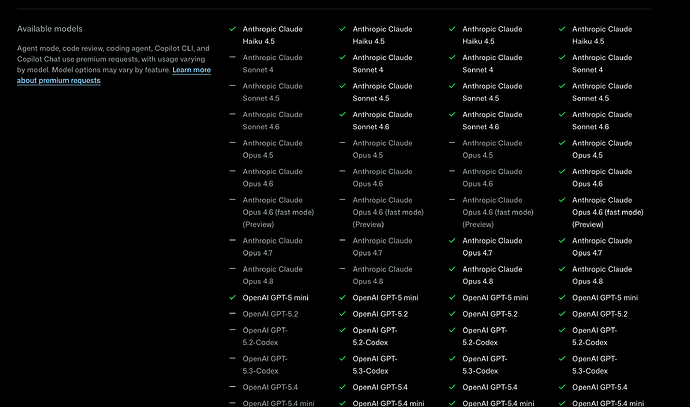
Task: Click dimmed OpenAI GPT-5.3-Codex label
Action: [x=265, y=365]
